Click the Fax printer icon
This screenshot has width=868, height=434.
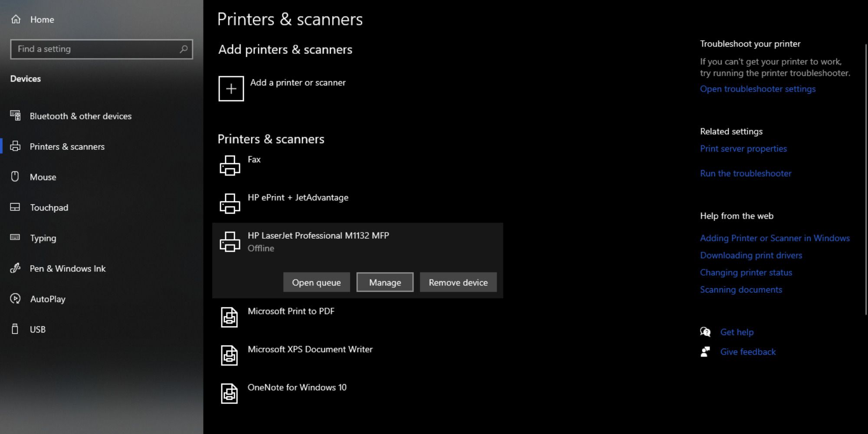(x=230, y=165)
